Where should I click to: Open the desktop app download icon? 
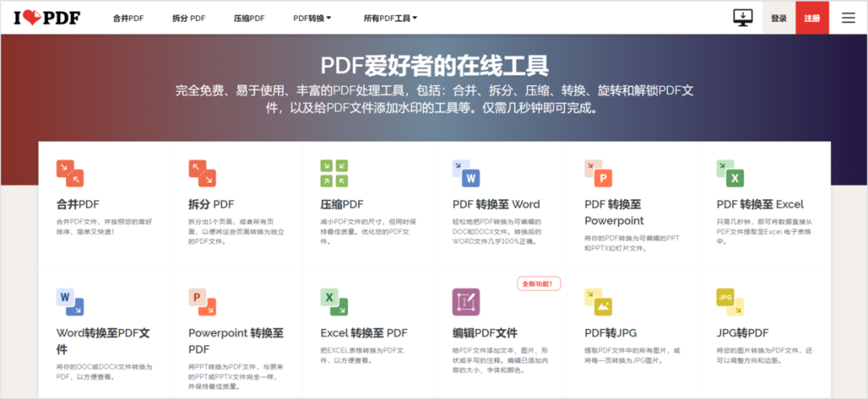[x=743, y=18]
